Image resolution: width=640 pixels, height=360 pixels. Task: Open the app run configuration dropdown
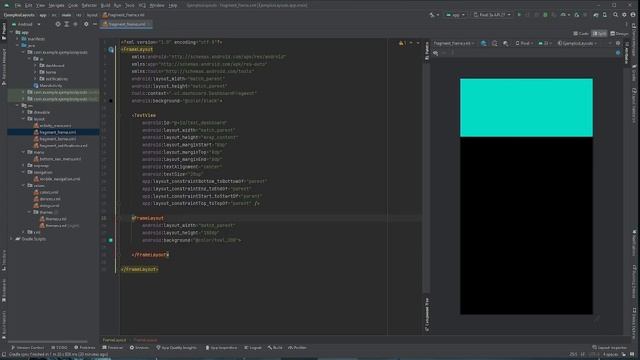point(455,15)
